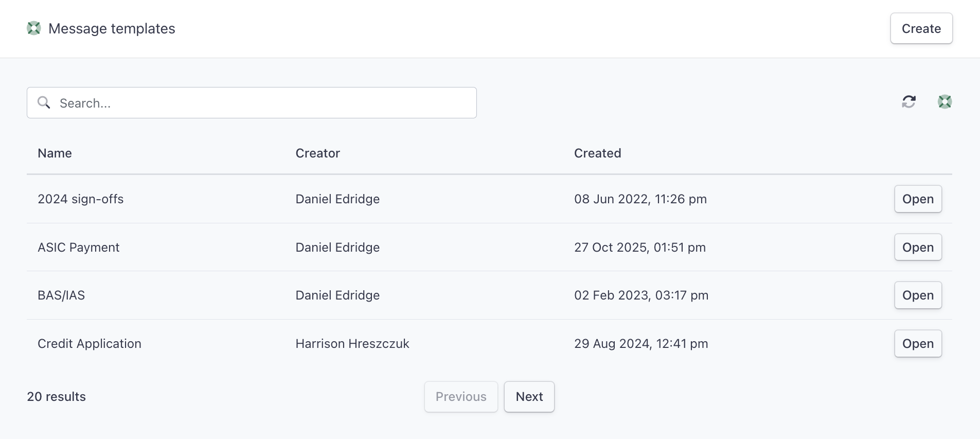This screenshot has width=980, height=439.
Task: Click the lifebuoy icon beside Message templates title
Action: (x=34, y=28)
